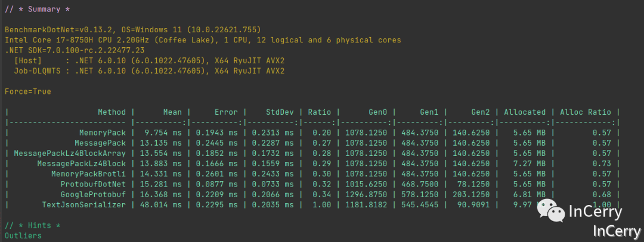Click the '// * Hints *' line
The height and width of the screenshot is (242, 644).
(32, 225)
